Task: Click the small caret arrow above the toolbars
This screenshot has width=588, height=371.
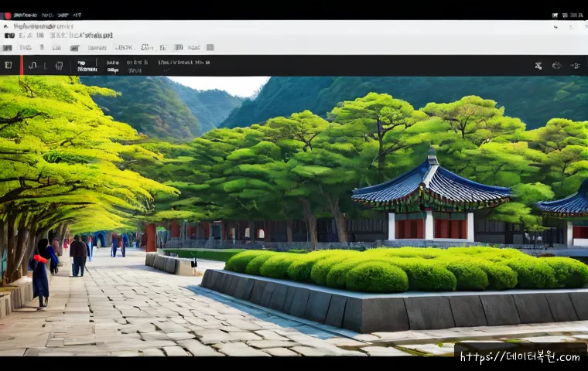Action: click(x=5, y=26)
